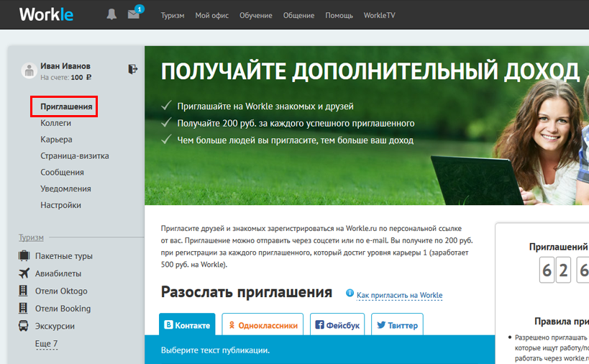Click the info icon beside Как пригласить
Viewport: 589px width, 364px height.
[350, 293]
